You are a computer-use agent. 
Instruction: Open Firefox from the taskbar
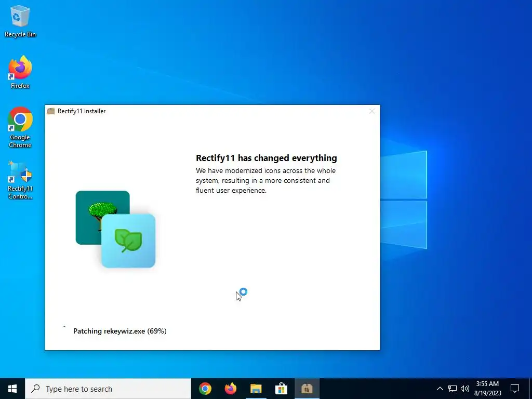point(231,389)
